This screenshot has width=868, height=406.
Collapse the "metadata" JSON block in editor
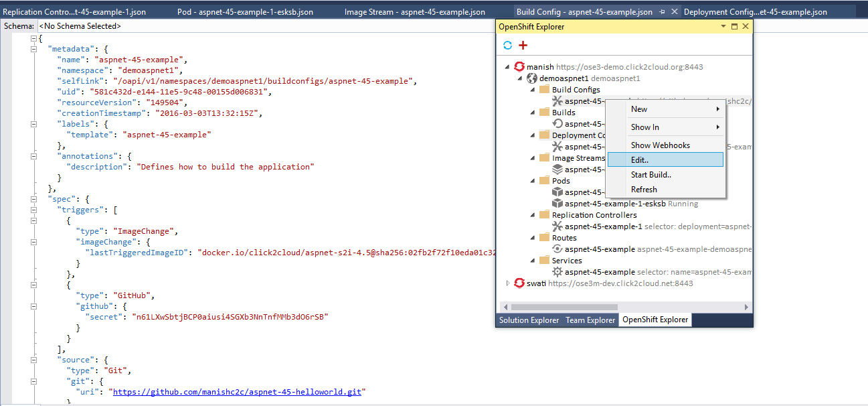coord(32,49)
